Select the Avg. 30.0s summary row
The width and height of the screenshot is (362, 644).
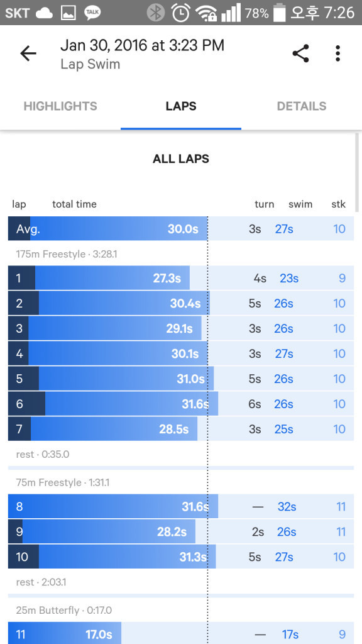click(x=181, y=228)
